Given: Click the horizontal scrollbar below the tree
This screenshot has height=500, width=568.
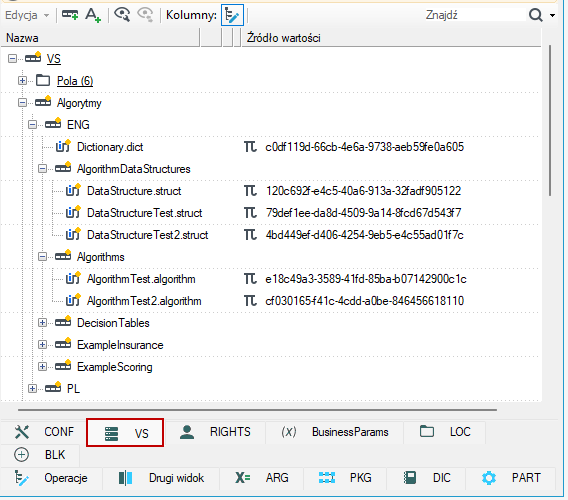Looking at the screenshot, I should click(257, 410).
